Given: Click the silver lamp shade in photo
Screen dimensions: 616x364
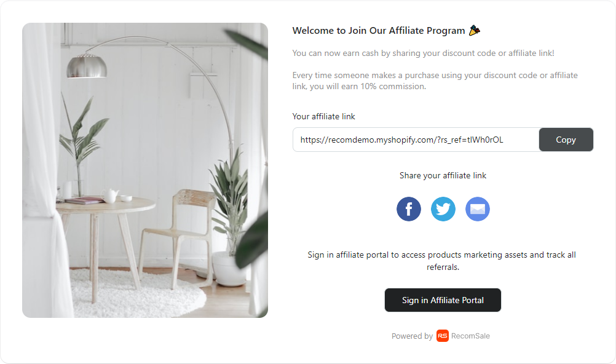Looking at the screenshot, I should click(x=87, y=66).
